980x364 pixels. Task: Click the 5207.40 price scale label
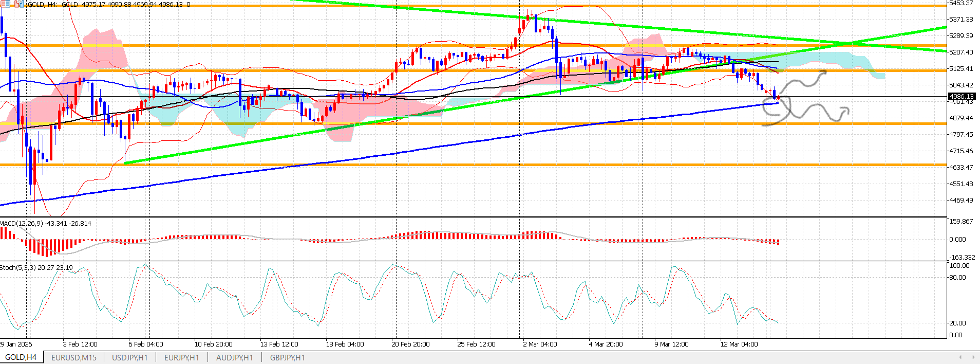pyautogui.click(x=961, y=52)
